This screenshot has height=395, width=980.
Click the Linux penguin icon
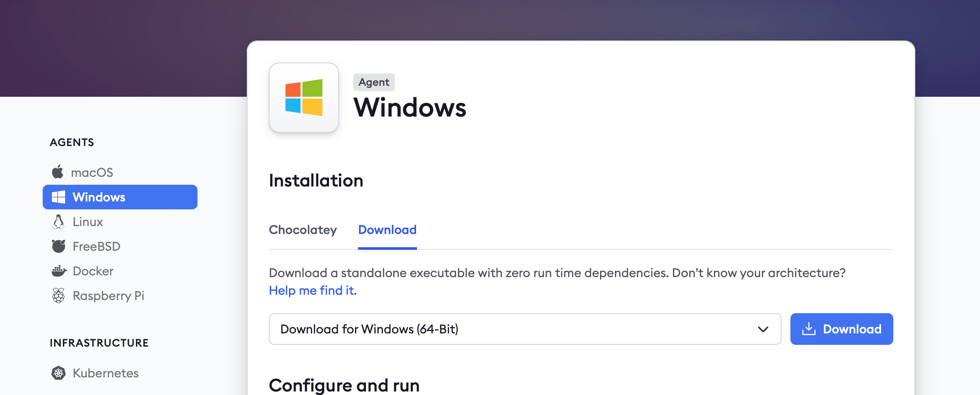coord(58,222)
